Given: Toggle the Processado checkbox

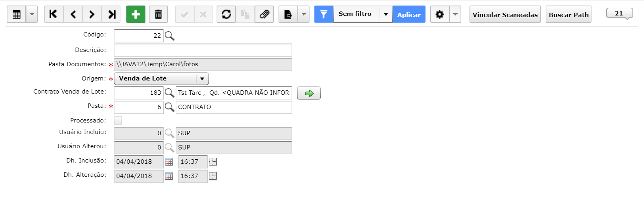Looking at the screenshot, I should coord(118,120).
